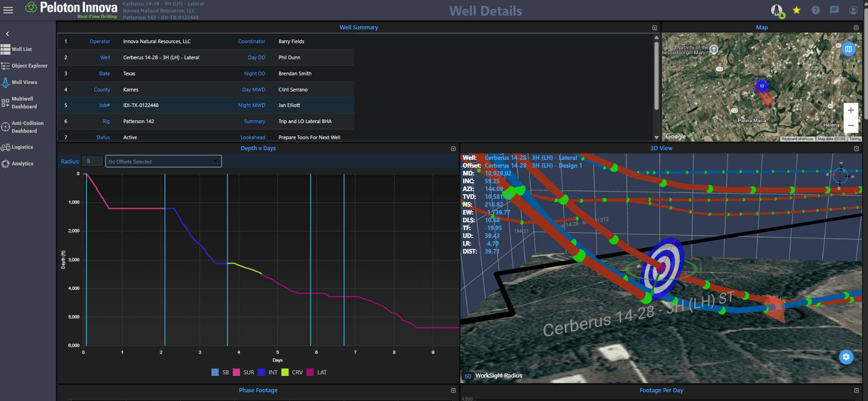Select the SUR legend color swatch
868x401 pixels.
[x=237, y=372]
